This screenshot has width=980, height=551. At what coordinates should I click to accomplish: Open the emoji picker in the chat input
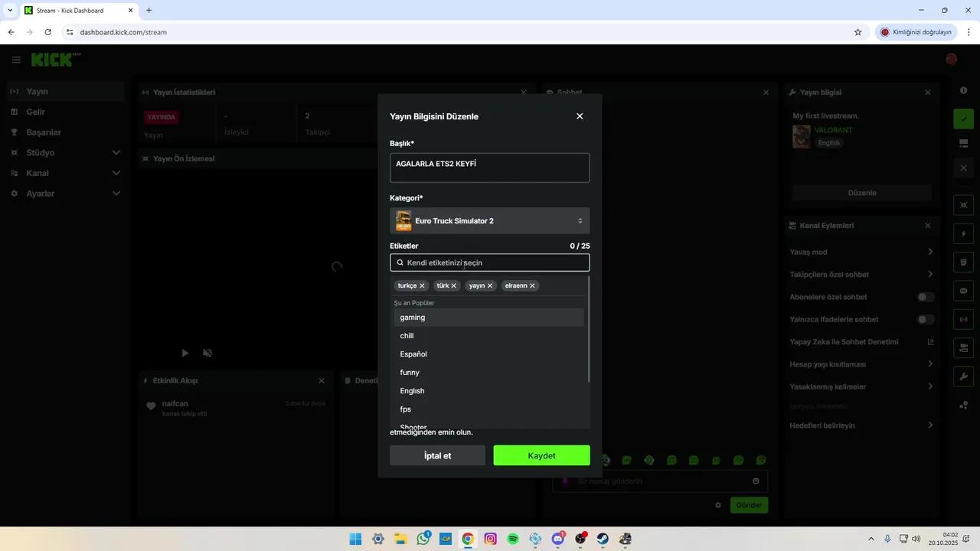pyautogui.click(x=755, y=481)
